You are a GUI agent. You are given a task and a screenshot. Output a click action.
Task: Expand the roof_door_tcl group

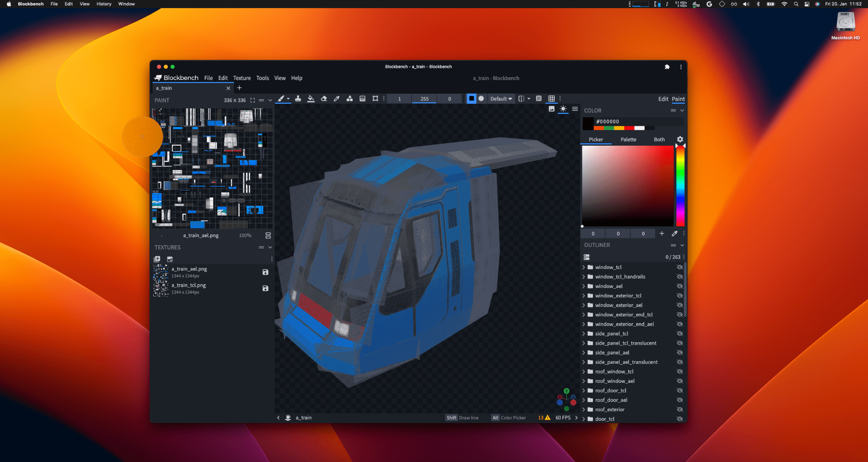pyautogui.click(x=585, y=390)
